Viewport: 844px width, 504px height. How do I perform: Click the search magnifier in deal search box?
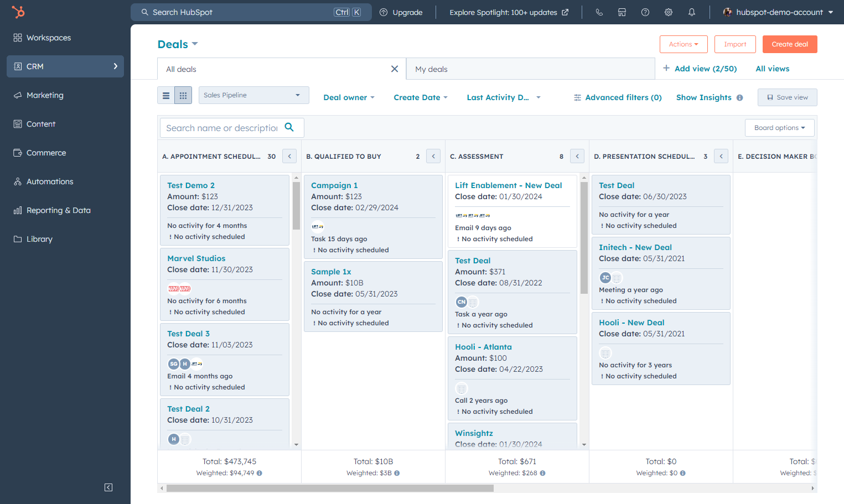click(x=289, y=127)
